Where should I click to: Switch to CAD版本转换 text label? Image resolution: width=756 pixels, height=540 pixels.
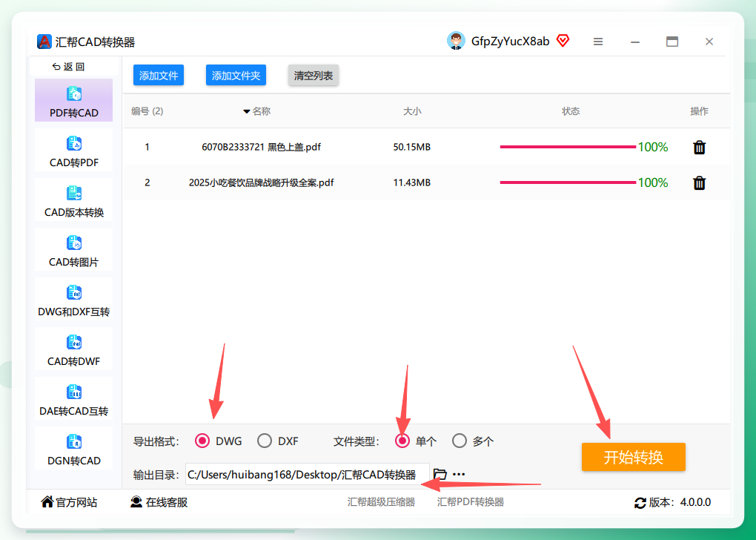(x=74, y=212)
